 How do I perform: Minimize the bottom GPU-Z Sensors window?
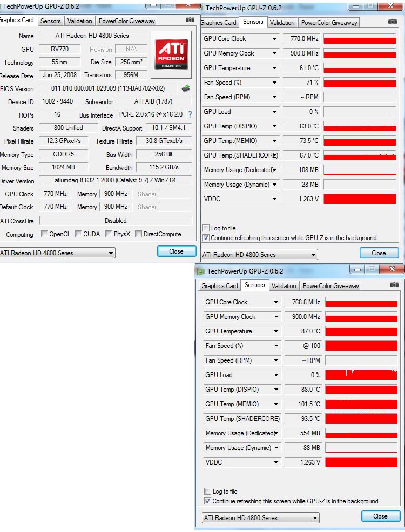tap(357, 270)
